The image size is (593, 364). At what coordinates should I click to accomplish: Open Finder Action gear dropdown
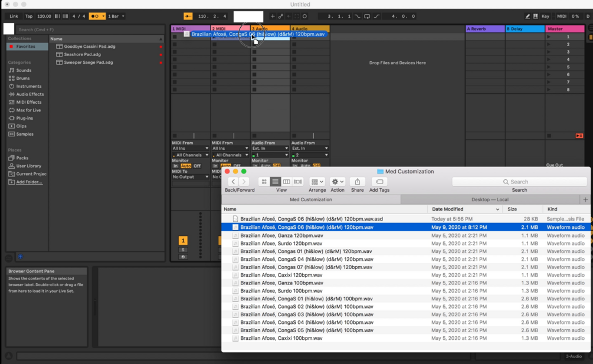pos(337,182)
